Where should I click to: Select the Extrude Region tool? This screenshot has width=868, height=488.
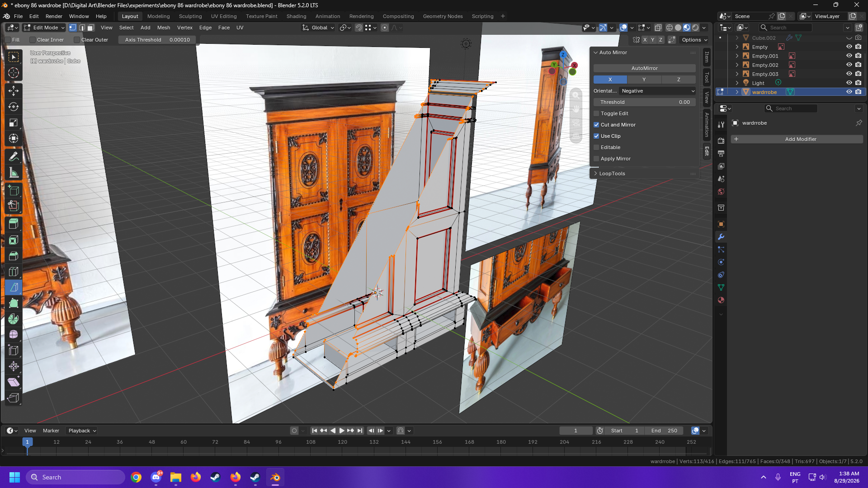coord(14,223)
